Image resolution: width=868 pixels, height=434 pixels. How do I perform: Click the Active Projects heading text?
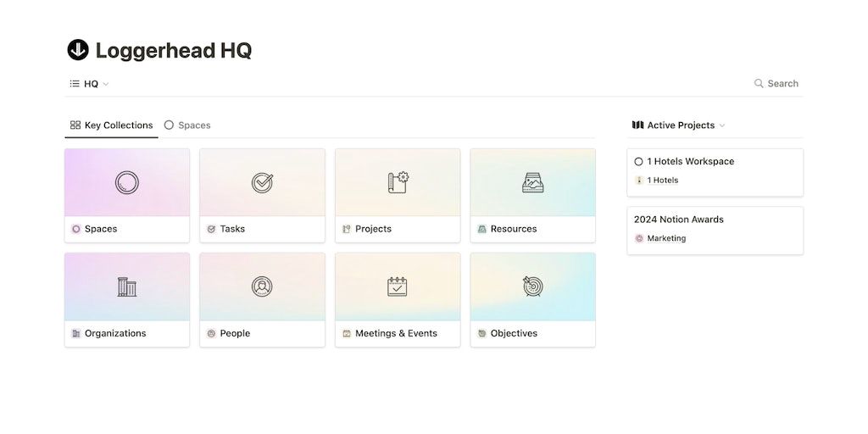(681, 125)
